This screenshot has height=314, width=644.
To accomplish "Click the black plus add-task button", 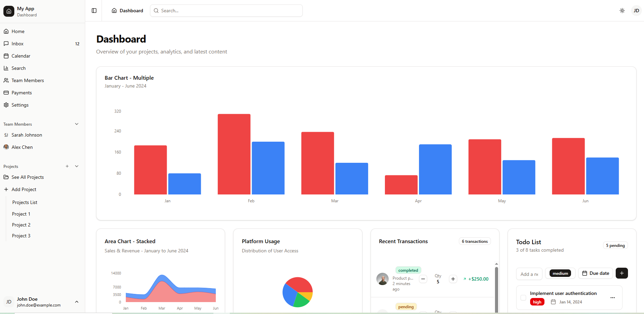I will tap(622, 273).
